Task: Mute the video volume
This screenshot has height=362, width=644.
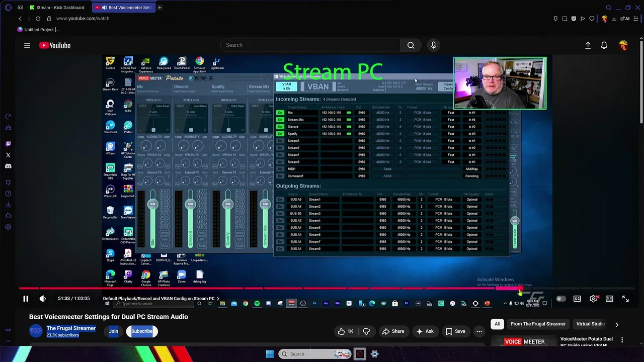Action: 43,299
